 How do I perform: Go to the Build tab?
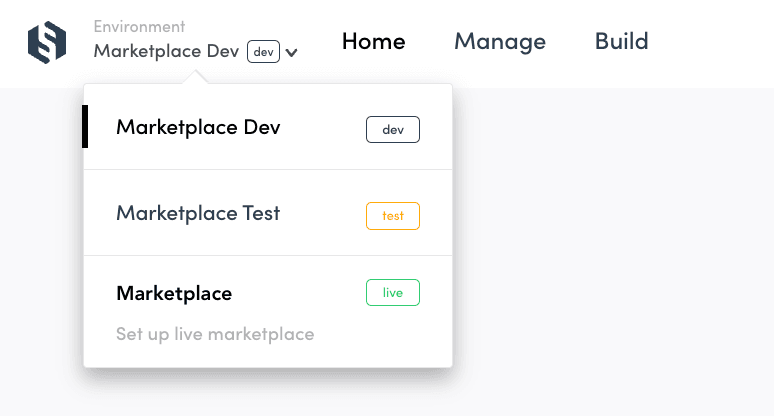(x=621, y=41)
